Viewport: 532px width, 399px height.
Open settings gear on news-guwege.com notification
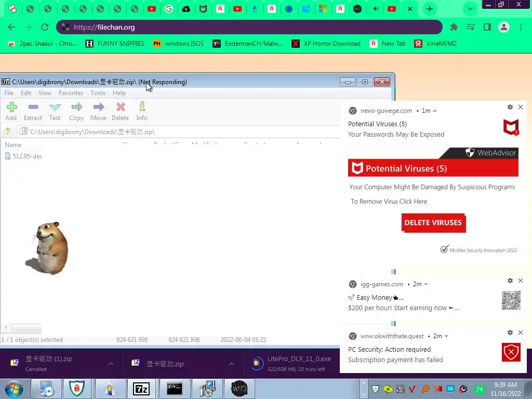(x=510, y=107)
